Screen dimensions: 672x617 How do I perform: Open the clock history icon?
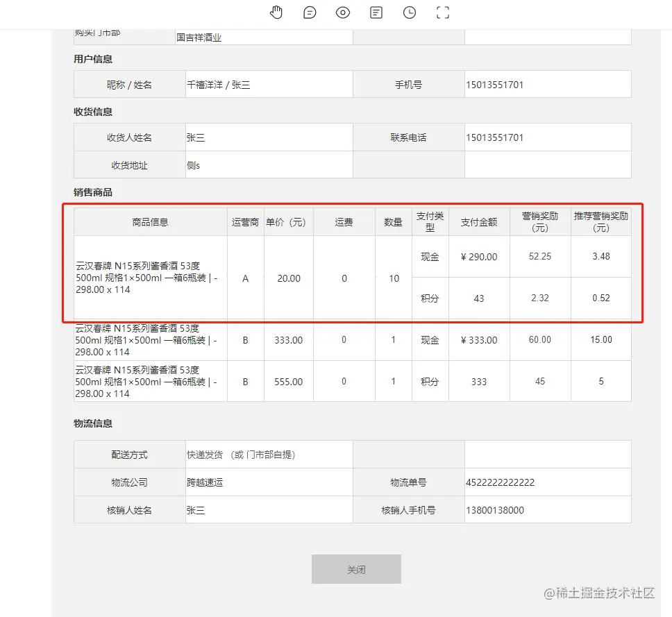[410, 12]
